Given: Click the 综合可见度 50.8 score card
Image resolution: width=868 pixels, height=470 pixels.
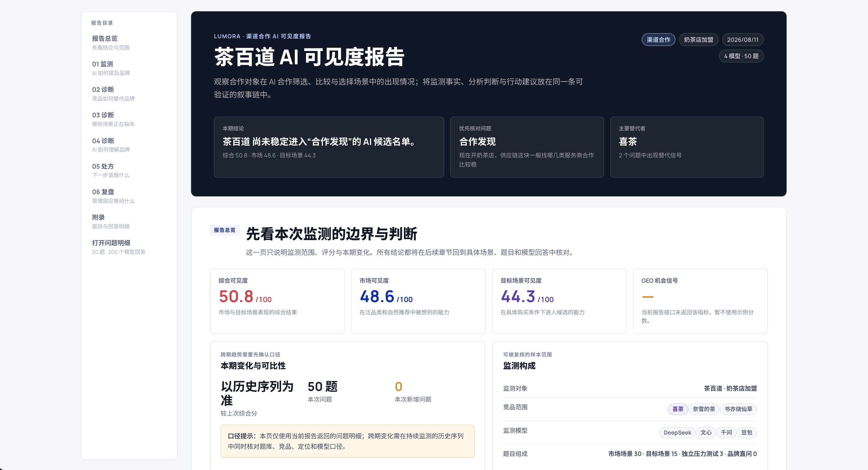Looking at the screenshot, I should (277, 301).
